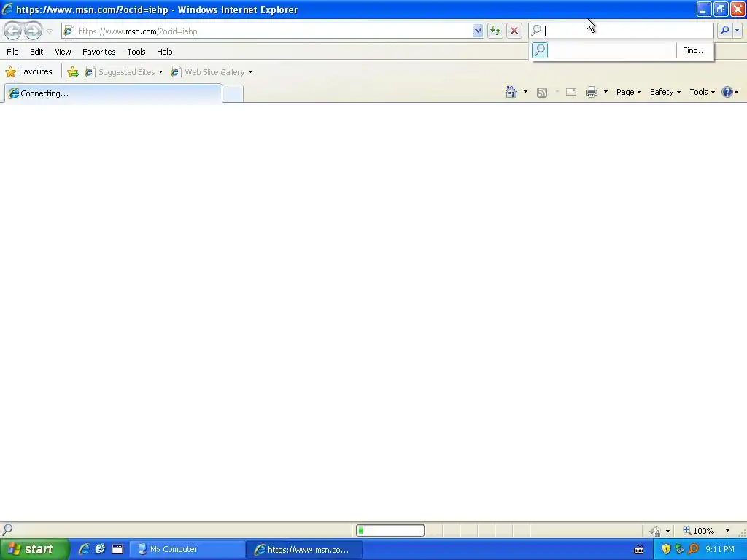The width and height of the screenshot is (747, 560).
Task: Click the Help question mark icon
Action: pyautogui.click(x=727, y=92)
